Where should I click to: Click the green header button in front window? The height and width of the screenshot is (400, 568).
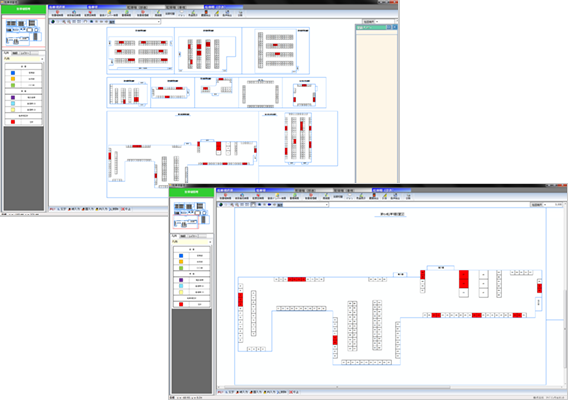192,192
